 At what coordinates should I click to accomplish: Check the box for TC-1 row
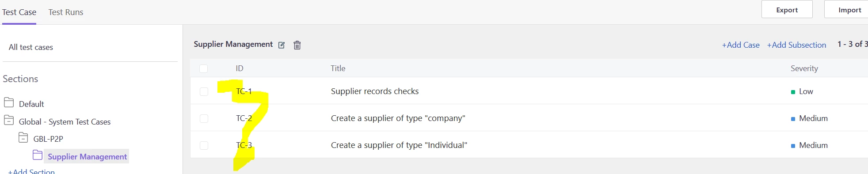(204, 91)
